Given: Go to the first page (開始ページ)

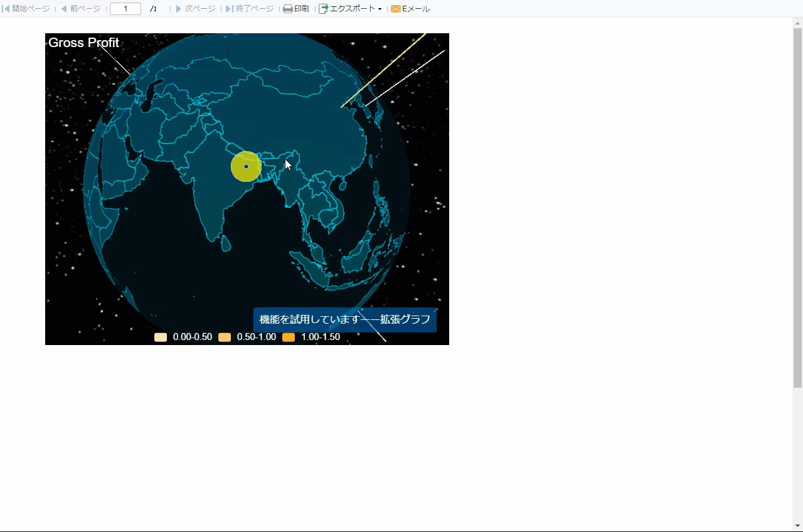Looking at the screenshot, I should [x=26, y=9].
